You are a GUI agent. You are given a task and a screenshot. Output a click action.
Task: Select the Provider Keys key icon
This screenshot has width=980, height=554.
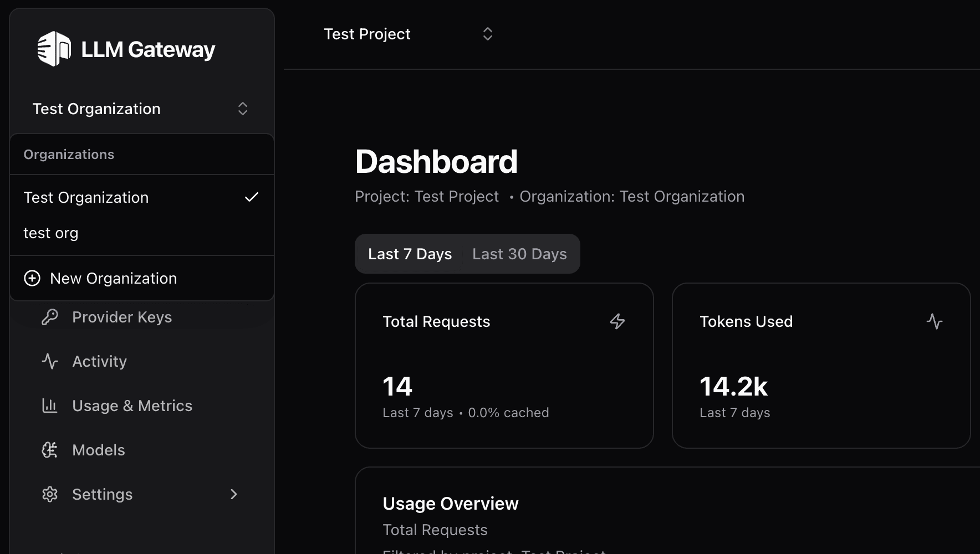50,316
